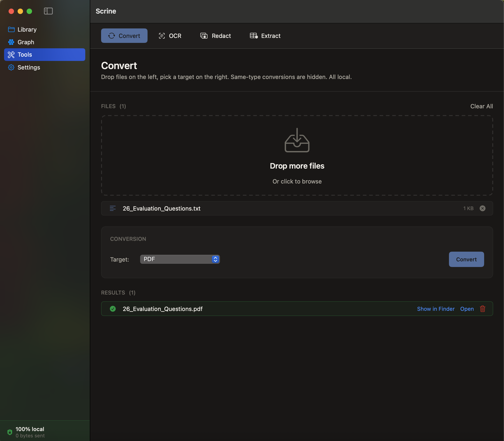Open Library in the sidebar
This screenshot has width=504, height=441.
pos(44,30)
